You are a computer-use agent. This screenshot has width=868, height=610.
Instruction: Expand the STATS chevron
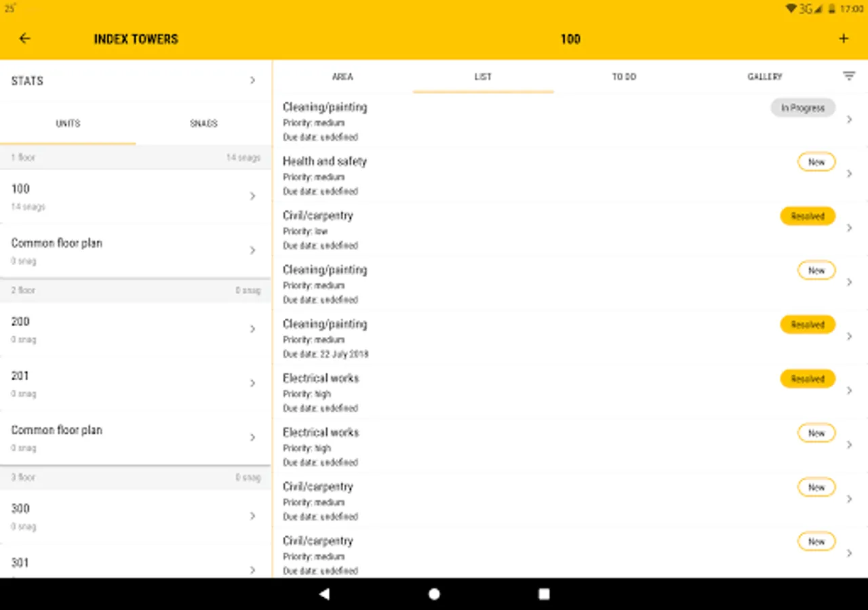[252, 81]
